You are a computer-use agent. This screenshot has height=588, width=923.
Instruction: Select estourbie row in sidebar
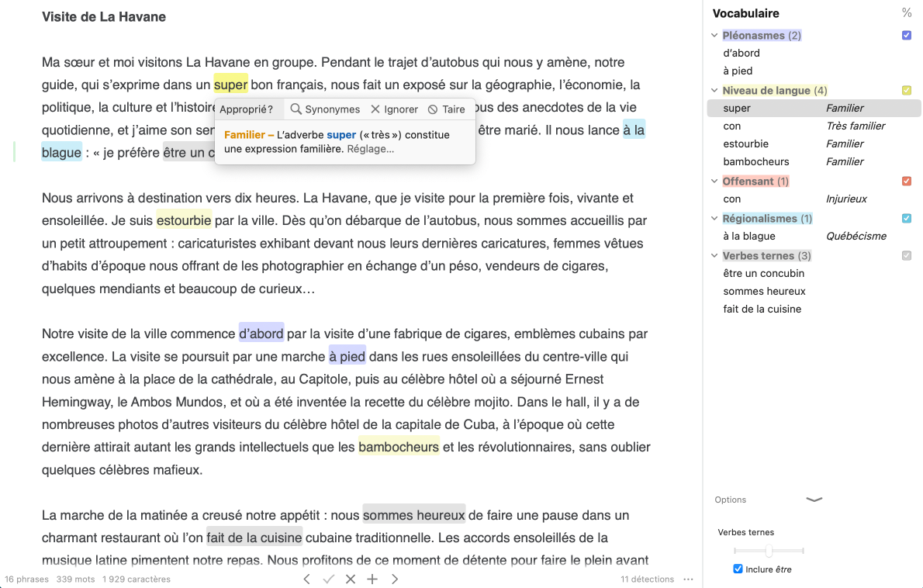click(x=814, y=144)
